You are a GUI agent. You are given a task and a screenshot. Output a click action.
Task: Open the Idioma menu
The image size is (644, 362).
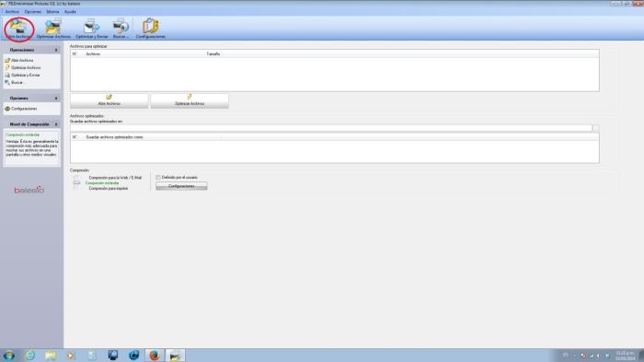point(52,12)
